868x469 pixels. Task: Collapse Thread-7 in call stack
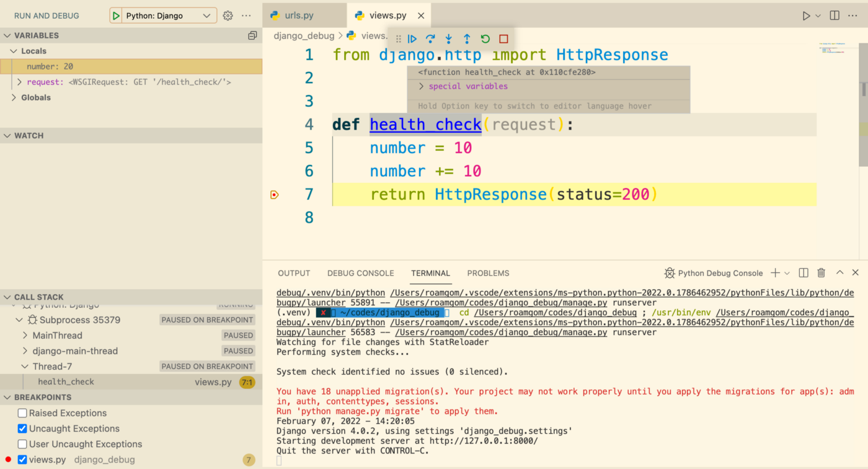pyautogui.click(x=25, y=367)
